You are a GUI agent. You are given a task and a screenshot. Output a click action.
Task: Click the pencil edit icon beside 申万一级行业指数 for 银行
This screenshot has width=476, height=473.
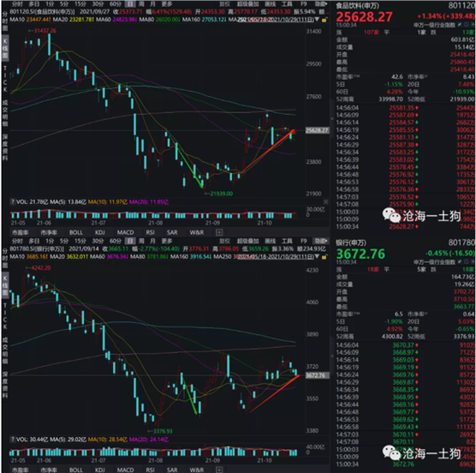tap(460, 261)
